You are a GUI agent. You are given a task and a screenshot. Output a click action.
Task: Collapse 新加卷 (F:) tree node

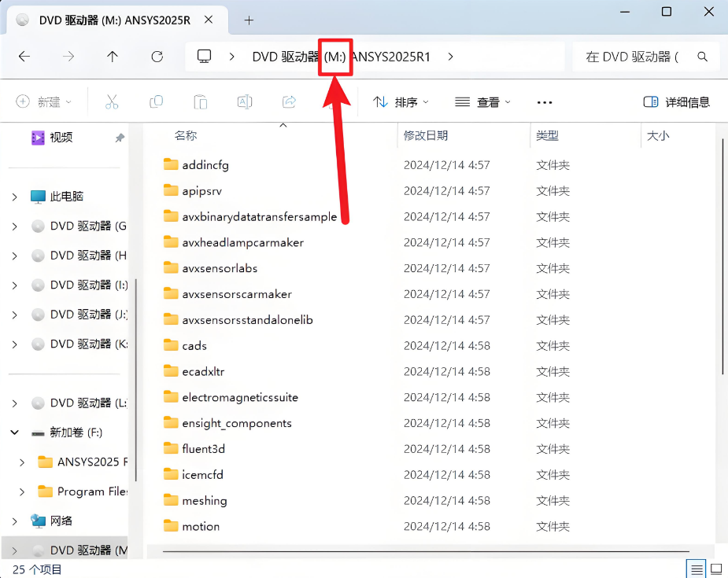tap(15, 433)
